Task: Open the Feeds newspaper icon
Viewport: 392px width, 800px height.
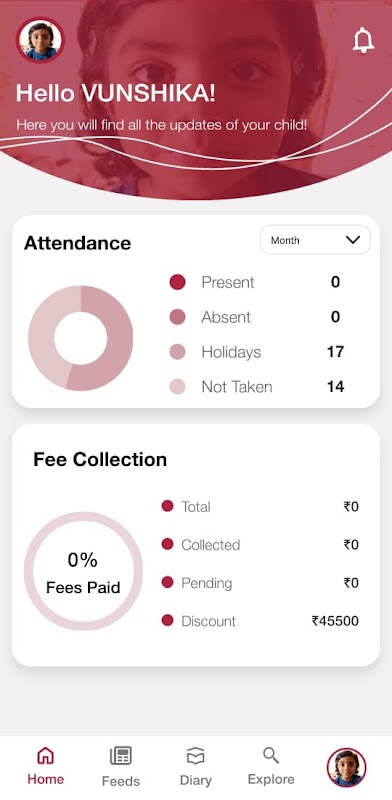Action: pyautogui.click(x=120, y=756)
